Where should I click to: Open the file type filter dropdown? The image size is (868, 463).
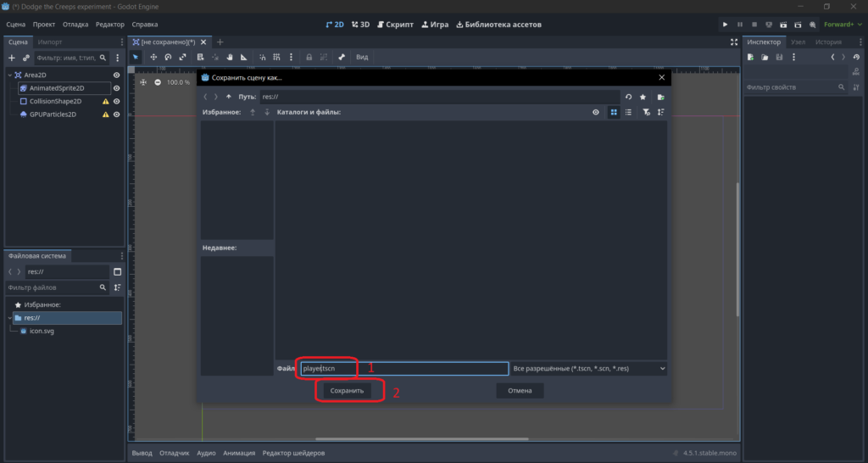589,368
